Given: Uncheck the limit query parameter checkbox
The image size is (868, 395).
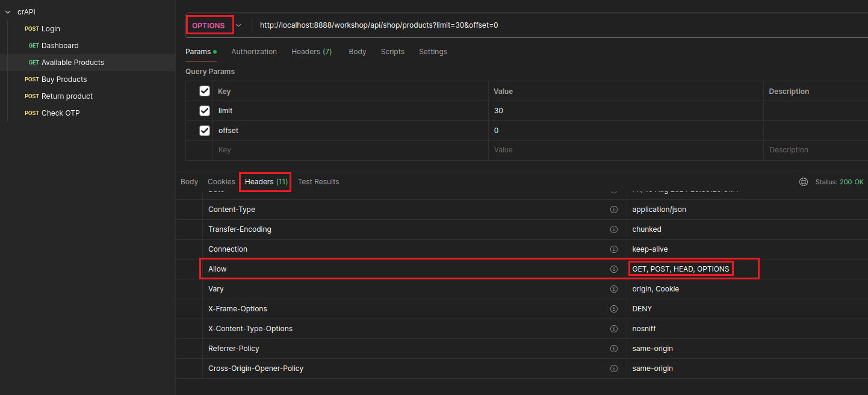Looking at the screenshot, I should pyautogui.click(x=205, y=111).
